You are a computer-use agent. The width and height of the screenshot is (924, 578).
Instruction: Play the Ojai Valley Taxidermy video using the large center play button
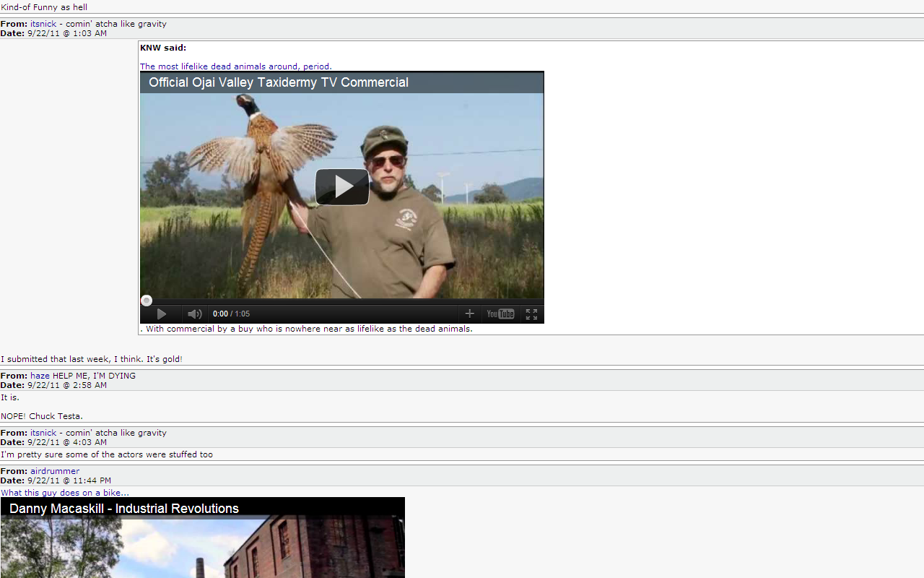342,187
